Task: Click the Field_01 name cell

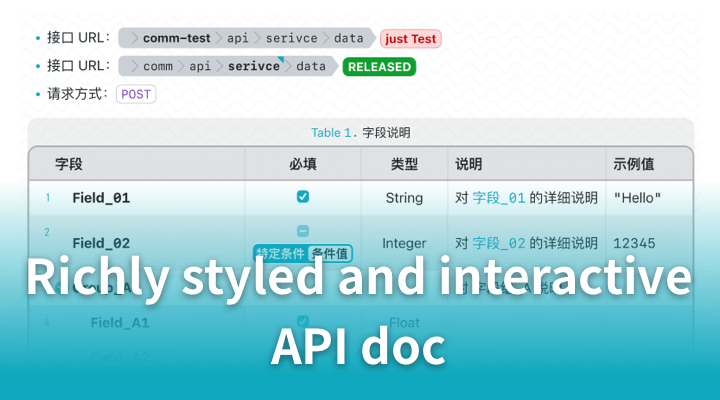Action: pyautogui.click(x=101, y=198)
